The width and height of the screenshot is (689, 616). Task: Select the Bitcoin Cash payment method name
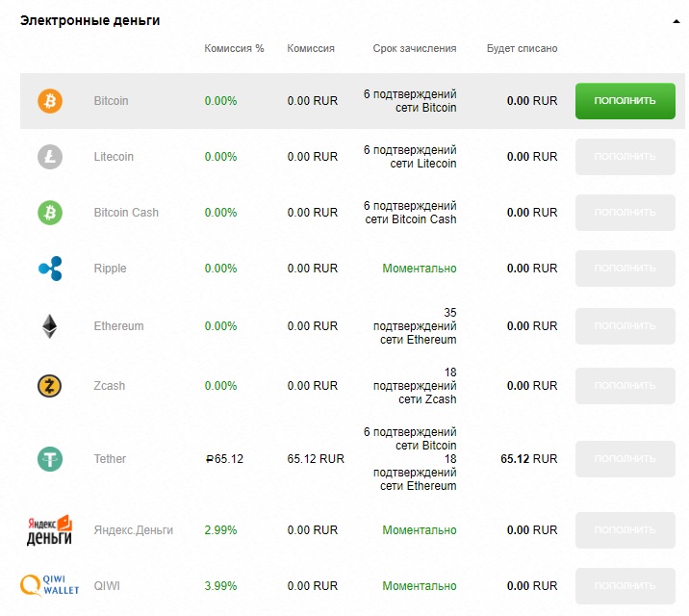coord(126,213)
